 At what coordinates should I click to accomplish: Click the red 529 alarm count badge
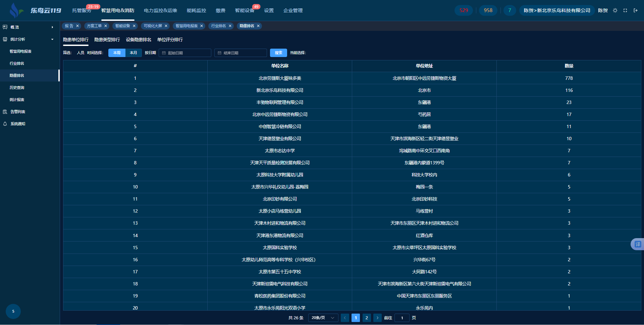(x=464, y=10)
